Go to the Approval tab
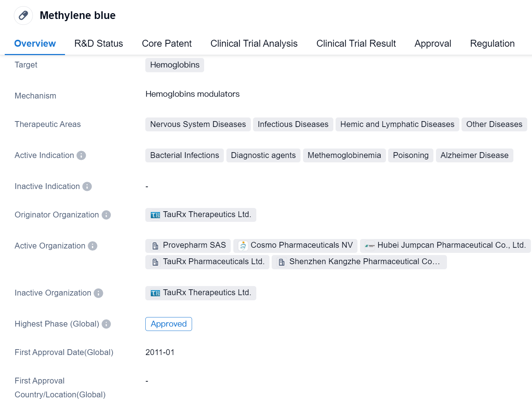This screenshot has width=532, height=401. [x=433, y=43]
